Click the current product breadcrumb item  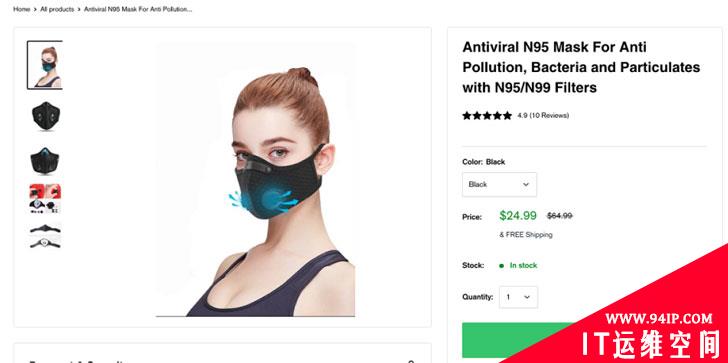138,9
